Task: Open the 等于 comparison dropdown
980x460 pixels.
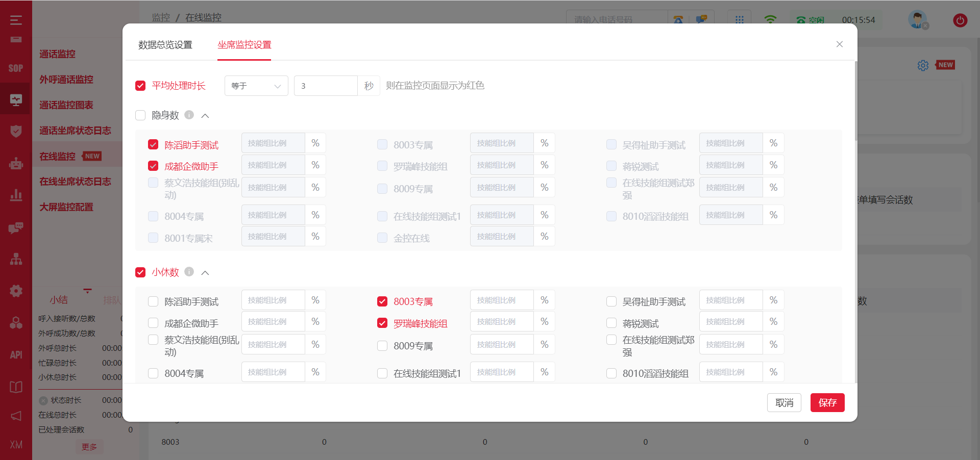Action: (x=256, y=86)
